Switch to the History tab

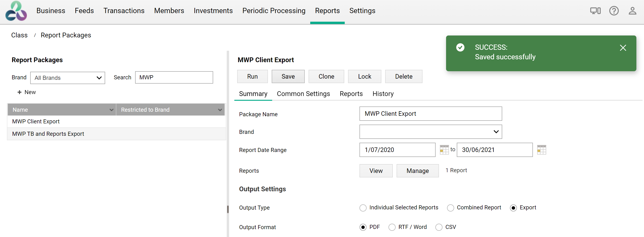click(x=383, y=94)
